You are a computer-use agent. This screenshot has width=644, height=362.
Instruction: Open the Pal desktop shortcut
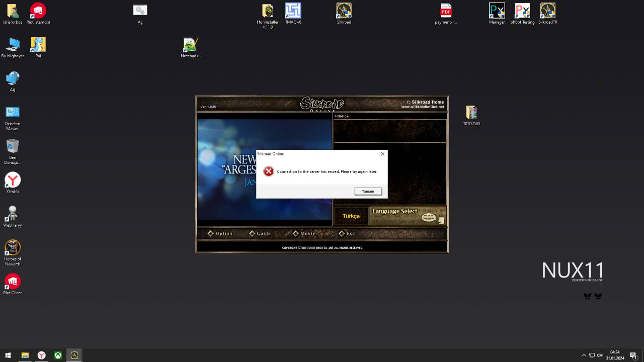[38, 48]
